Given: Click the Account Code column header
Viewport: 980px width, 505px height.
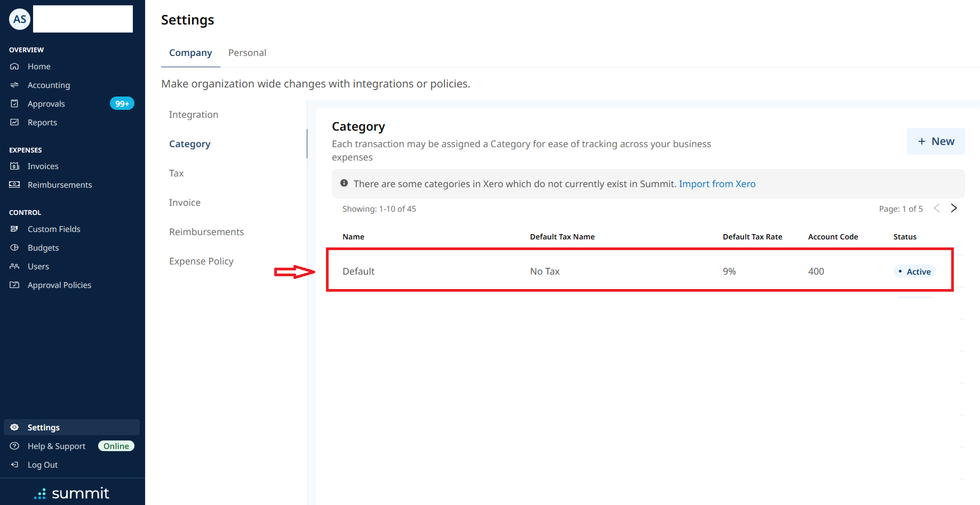Looking at the screenshot, I should coord(833,237).
